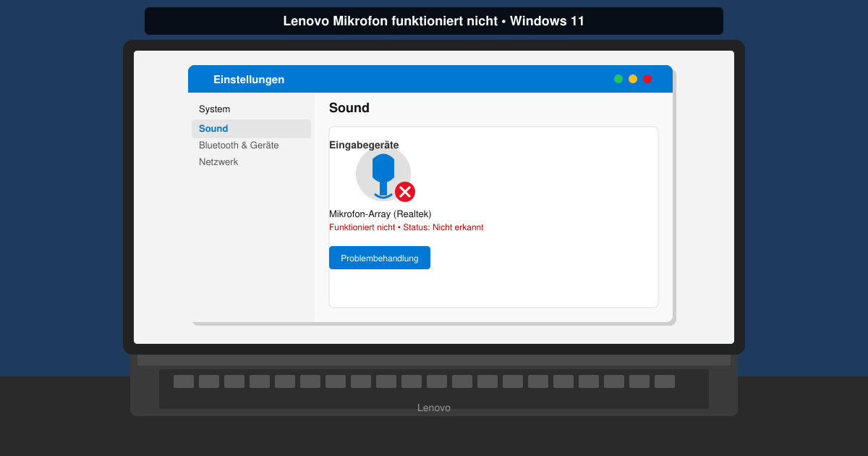Select System in the sidebar

(x=214, y=109)
